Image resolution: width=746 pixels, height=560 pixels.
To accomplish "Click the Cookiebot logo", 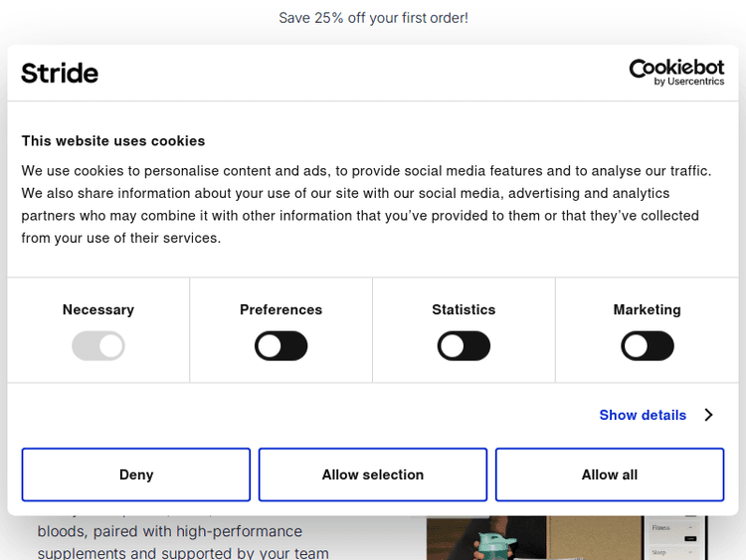I will (676, 68).
